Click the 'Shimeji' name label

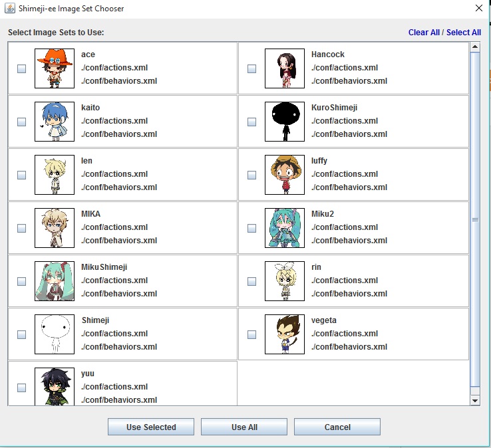coord(96,320)
